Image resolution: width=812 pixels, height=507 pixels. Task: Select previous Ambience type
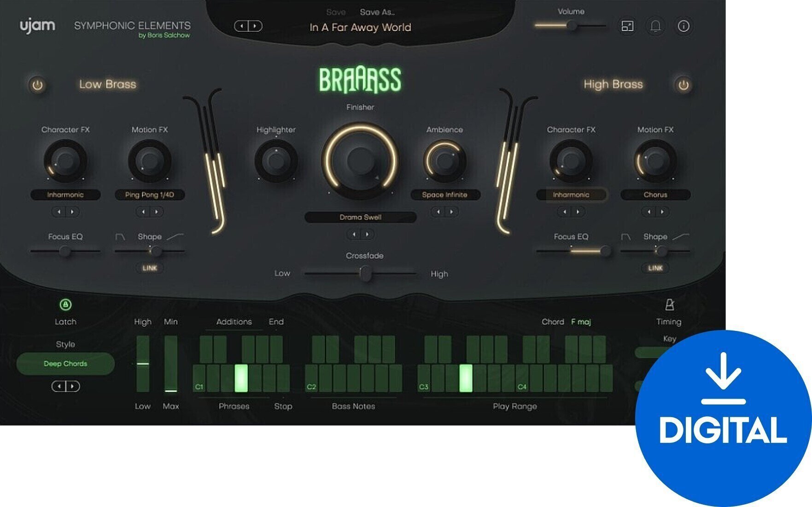pos(438,212)
